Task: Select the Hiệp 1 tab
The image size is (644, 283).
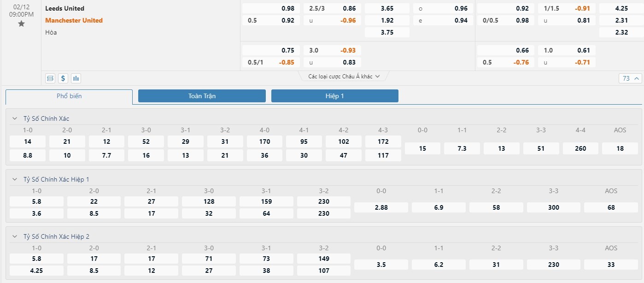Action: pyautogui.click(x=334, y=96)
